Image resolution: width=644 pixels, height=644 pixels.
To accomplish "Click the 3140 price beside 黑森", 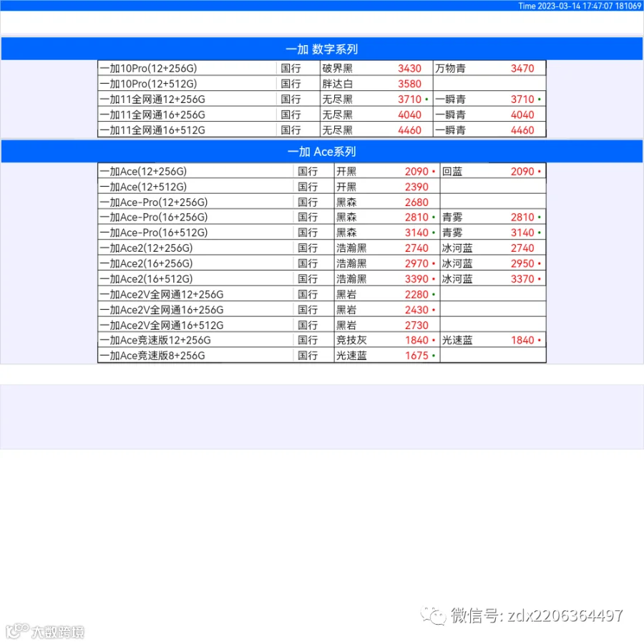I will (x=416, y=233).
